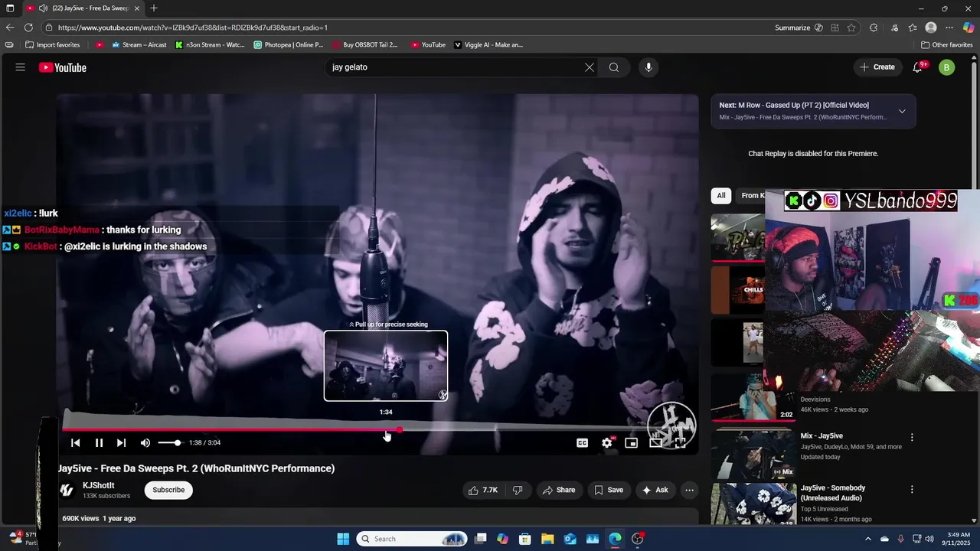Viewport: 980px width, 551px height.
Task: Like the video with 7.7K likes
Action: (483, 490)
